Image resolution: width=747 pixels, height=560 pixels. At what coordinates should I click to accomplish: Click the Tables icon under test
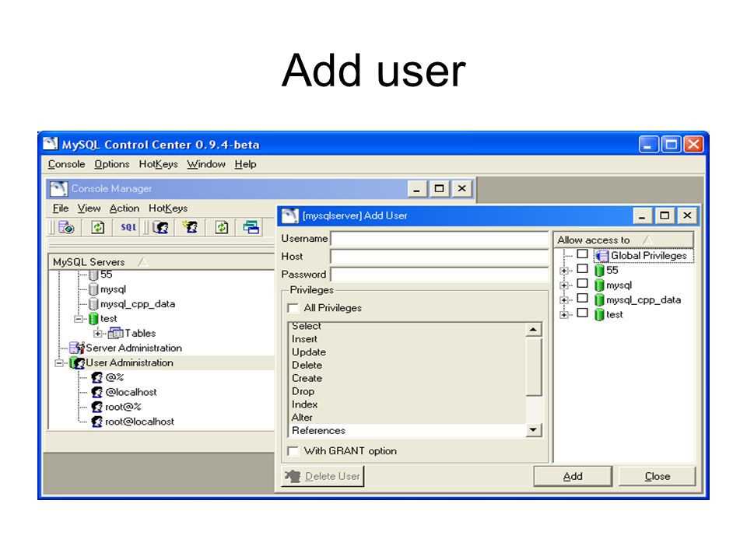(x=116, y=334)
